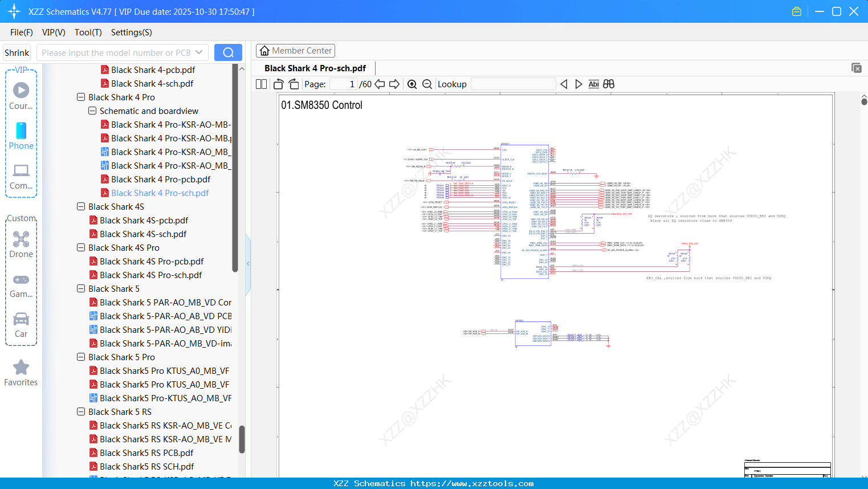Go to the previous PDF page
The width and height of the screenshot is (868, 489).
click(x=380, y=84)
